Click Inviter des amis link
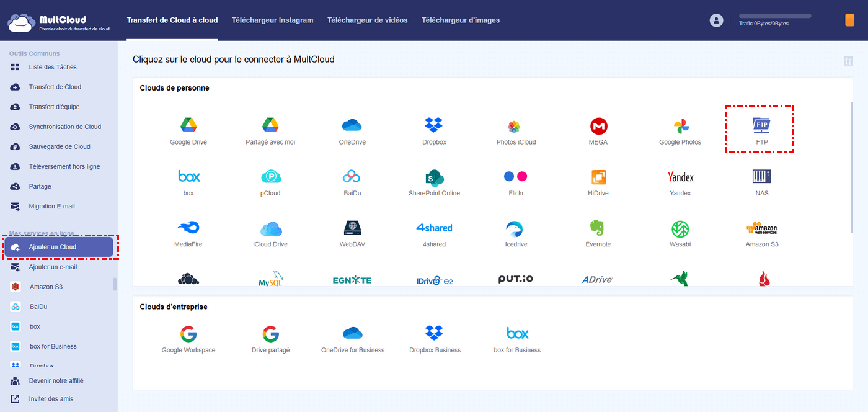868x412 pixels. tap(51, 399)
